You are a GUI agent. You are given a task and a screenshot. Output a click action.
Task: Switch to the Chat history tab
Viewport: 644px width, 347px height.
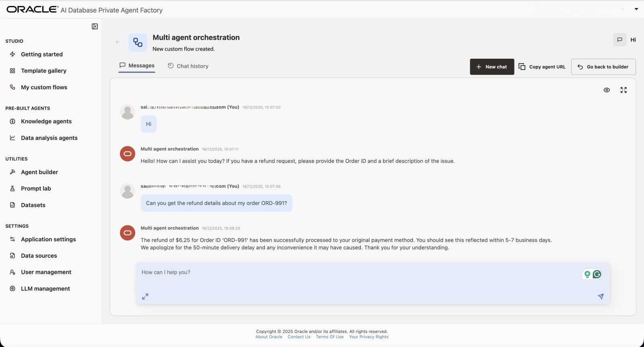point(188,66)
